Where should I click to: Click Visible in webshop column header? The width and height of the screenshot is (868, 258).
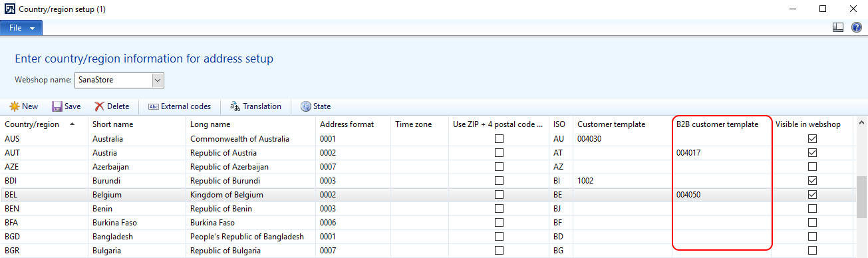pos(812,124)
